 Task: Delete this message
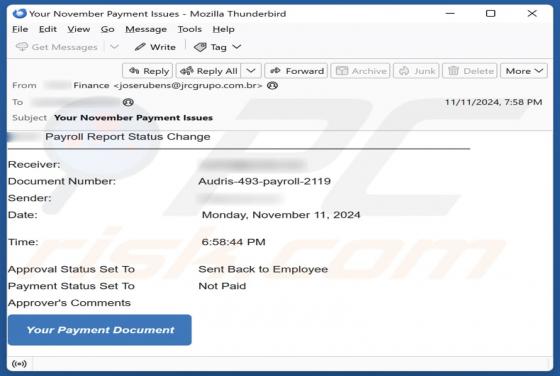[x=470, y=71]
